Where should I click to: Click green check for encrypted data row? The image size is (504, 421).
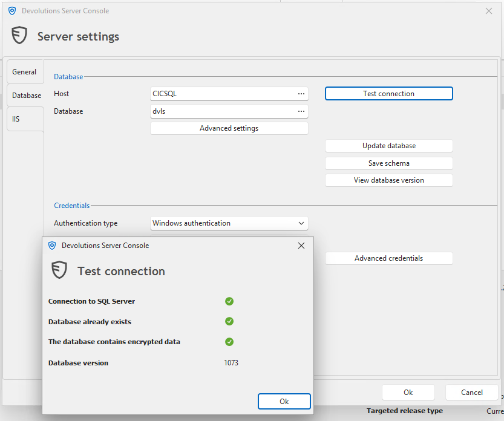pos(229,342)
